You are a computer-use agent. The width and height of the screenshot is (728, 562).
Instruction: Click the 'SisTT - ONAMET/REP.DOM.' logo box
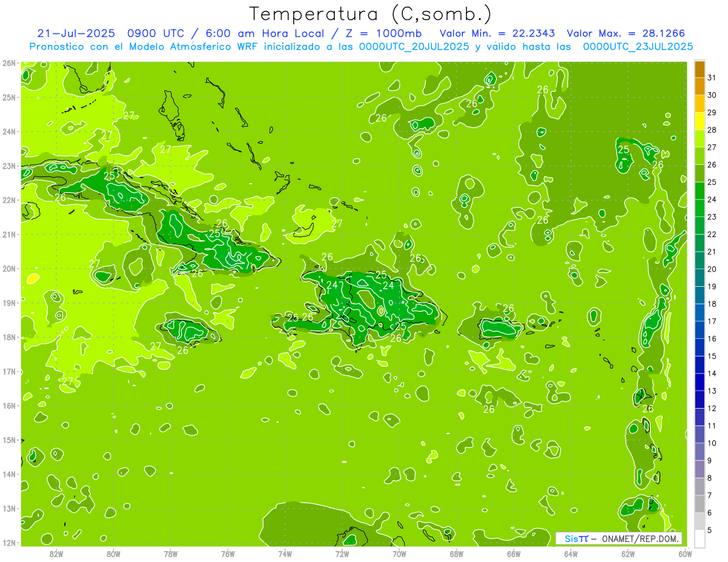click(x=619, y=538)
